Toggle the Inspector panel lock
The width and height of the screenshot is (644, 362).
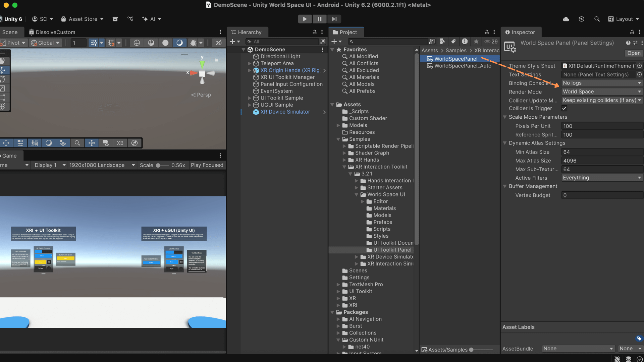point(632,32)
